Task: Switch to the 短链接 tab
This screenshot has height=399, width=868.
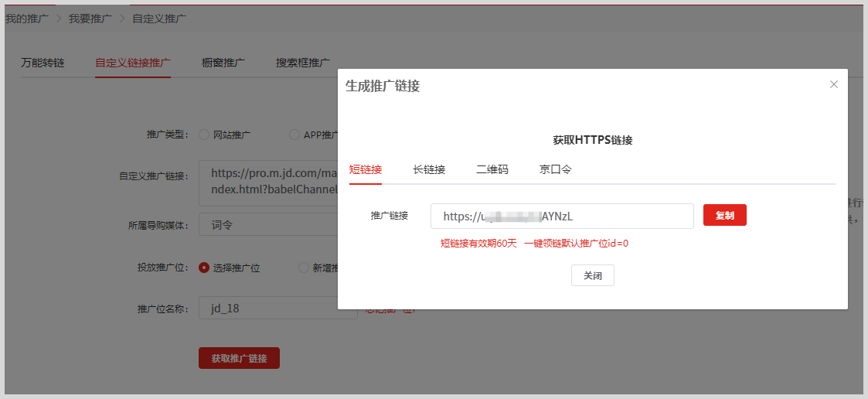Action: click(x=366, y=169)
